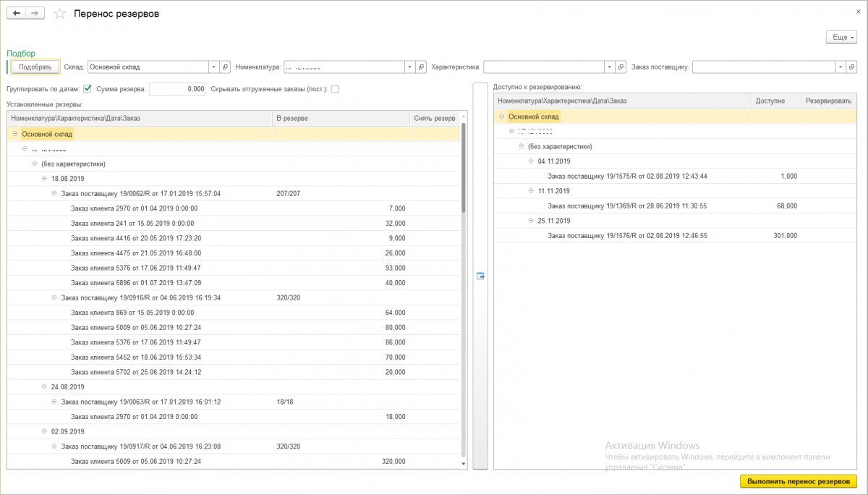868x495 pixels.
Task: Click the Снять резерв column header
Action: pyautogui.click(x=434, y=118)
